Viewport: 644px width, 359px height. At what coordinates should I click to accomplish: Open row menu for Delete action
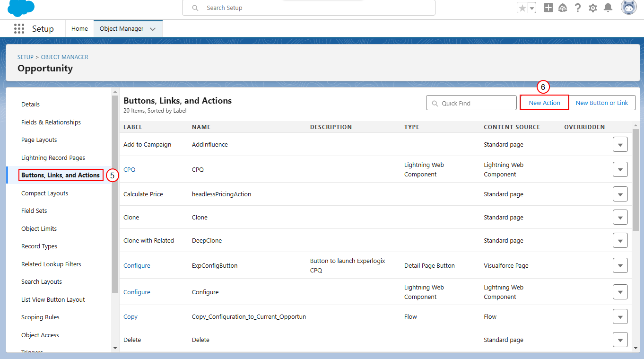tap(620, 340)
